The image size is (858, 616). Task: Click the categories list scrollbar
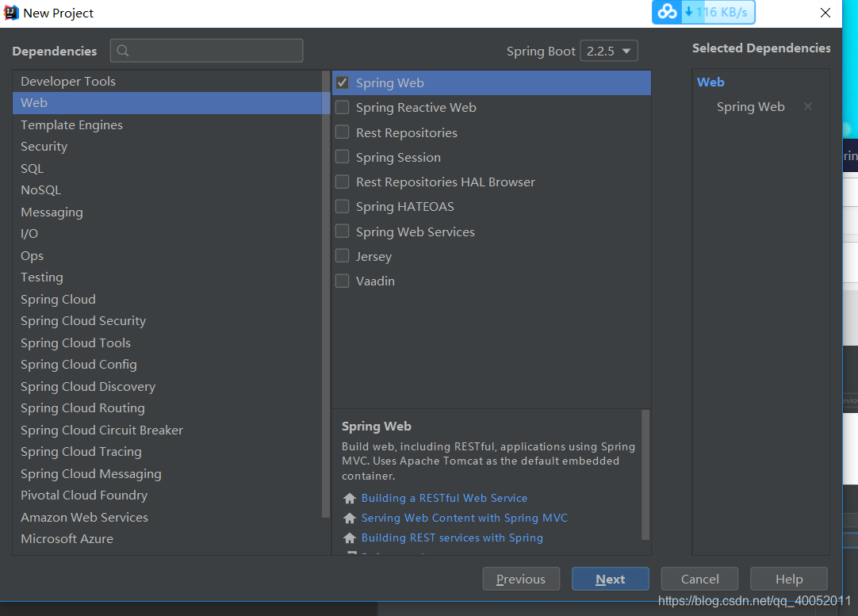[326, 294]
